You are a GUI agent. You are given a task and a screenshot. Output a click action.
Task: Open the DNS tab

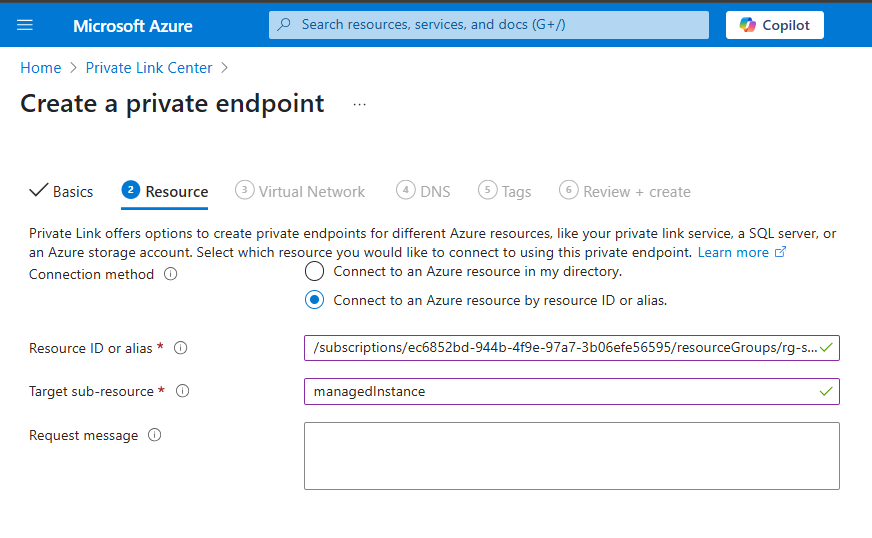pos(423,191)
